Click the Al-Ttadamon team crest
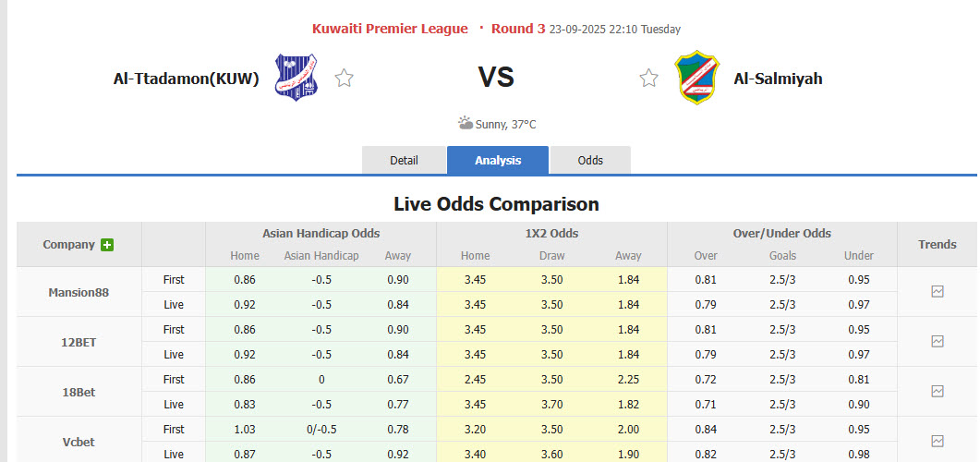The image size is (980, 462). [297, 78]
